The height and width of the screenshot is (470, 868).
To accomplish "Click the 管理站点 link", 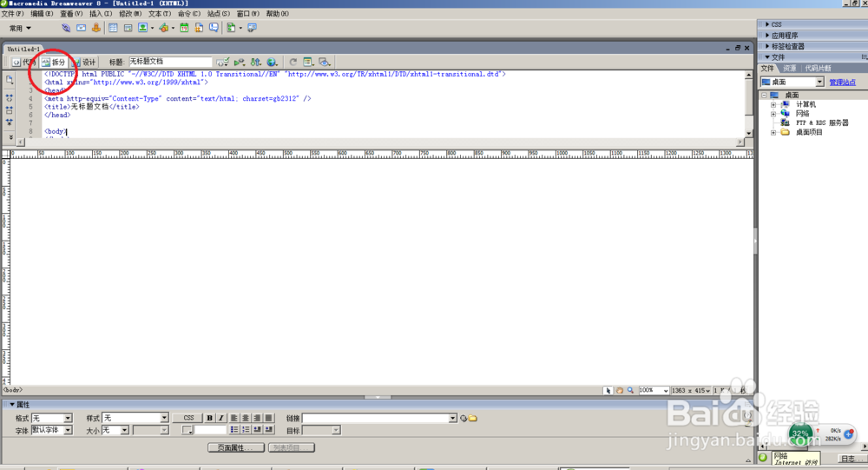I will [x=843, y=82].
